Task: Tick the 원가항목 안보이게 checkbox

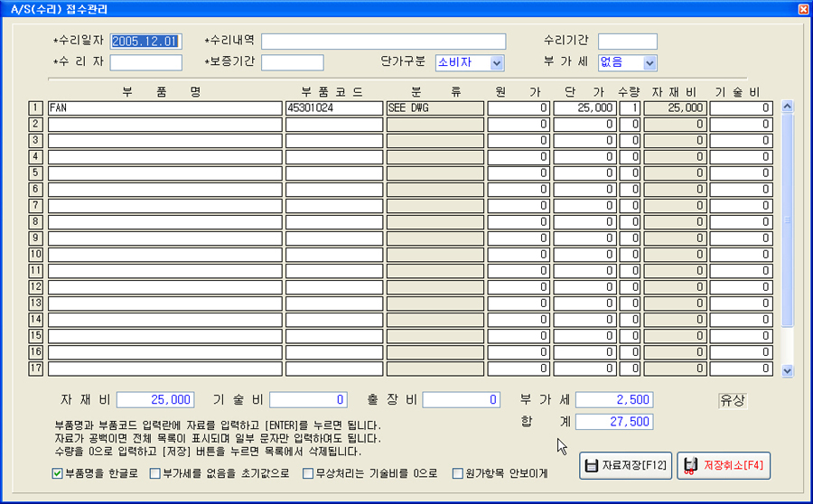Action: [x=457, y=473]
